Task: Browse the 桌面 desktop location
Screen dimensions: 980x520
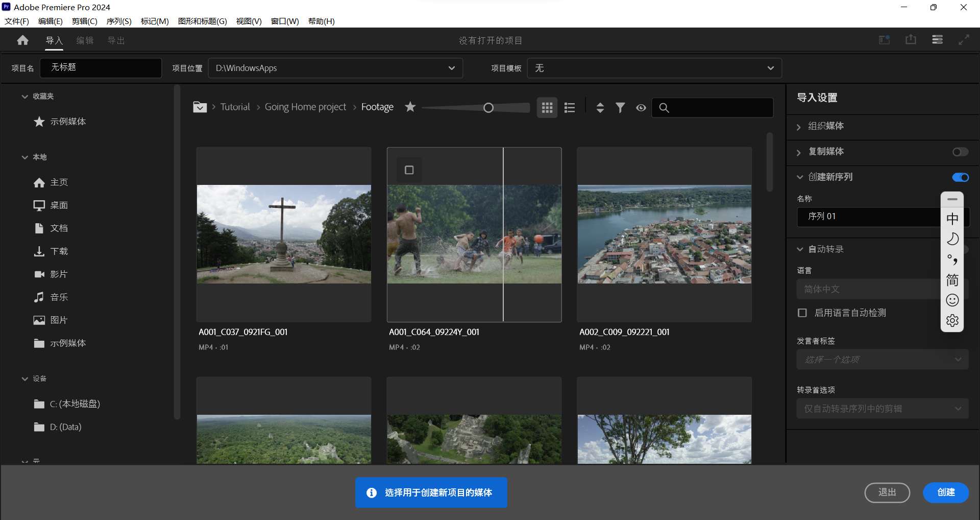Action: tap(51, 205)
